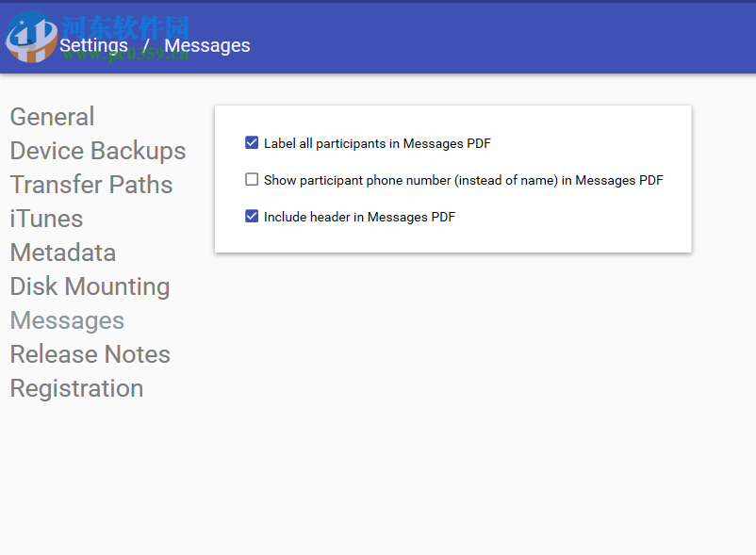Click the 'Label all participants in Messages PDF' text

pos(377,144)
